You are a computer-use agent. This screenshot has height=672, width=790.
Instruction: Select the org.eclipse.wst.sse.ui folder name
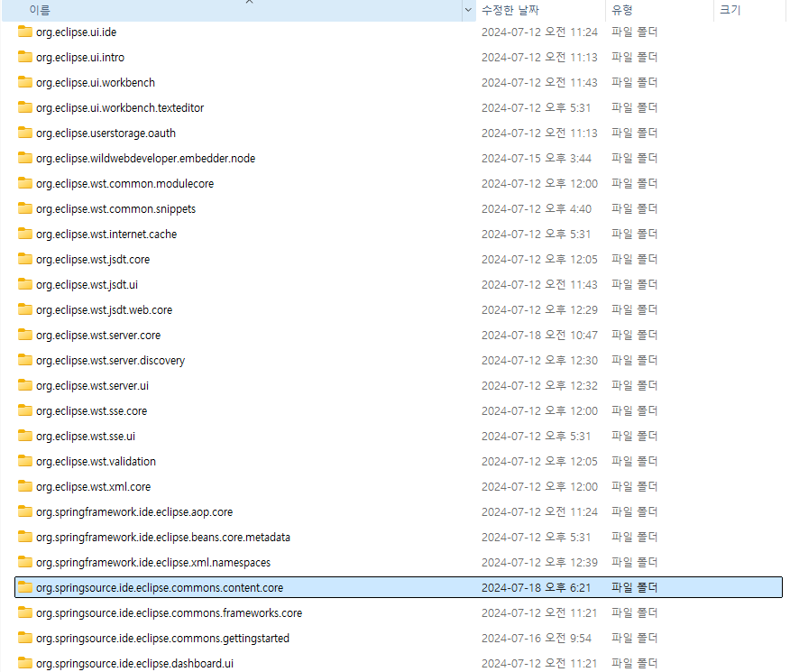[x=86, y=437]
